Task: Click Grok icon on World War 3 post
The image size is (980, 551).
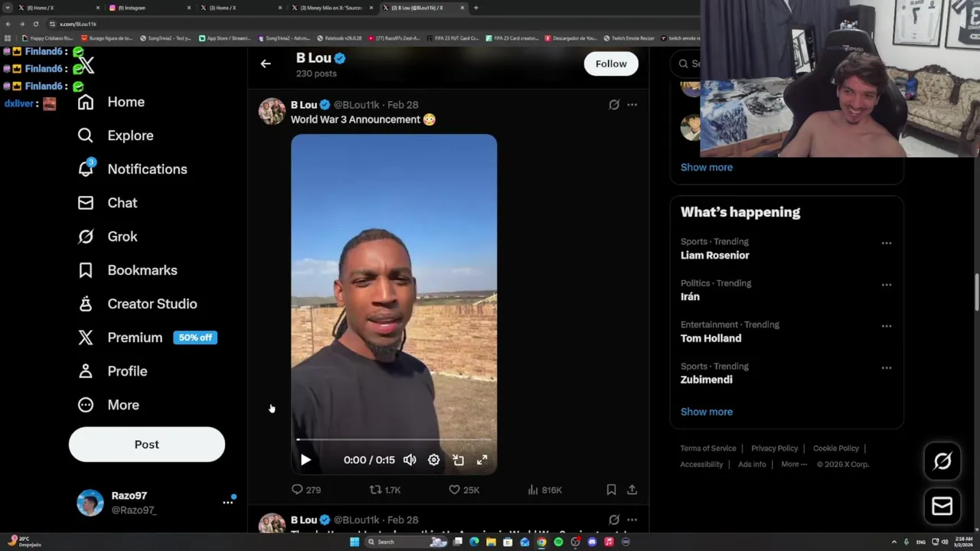Action: point(614,105)
